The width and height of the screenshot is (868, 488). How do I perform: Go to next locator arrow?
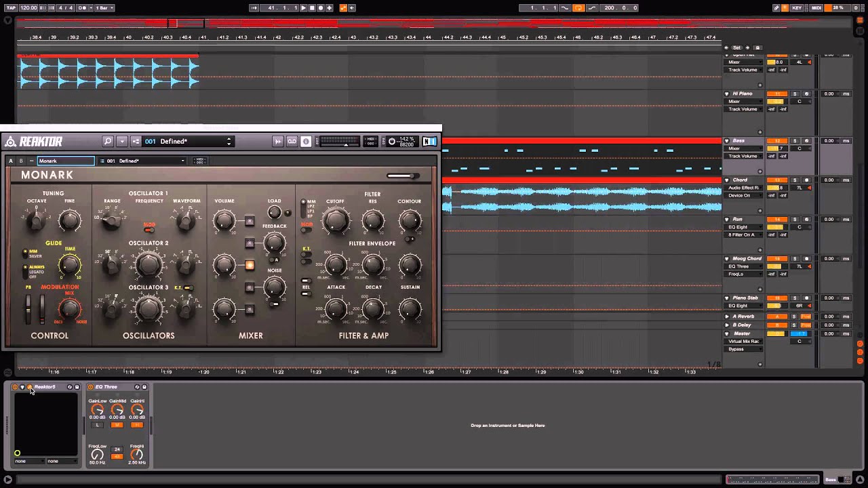[x=748, y=48]
